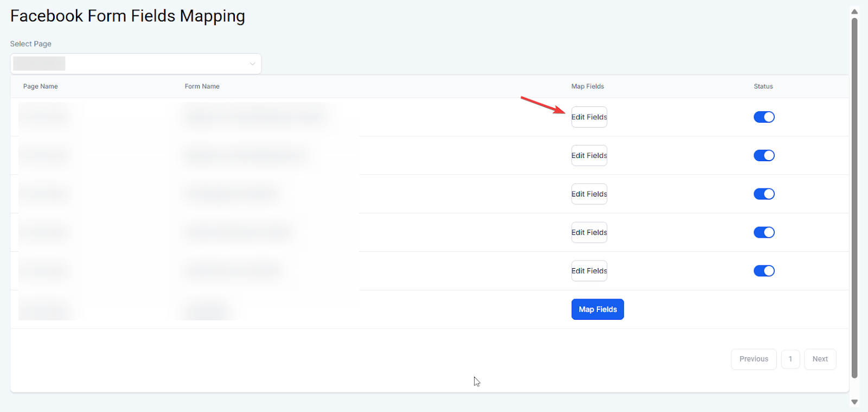Open Edit Fields for the third form
This screenshot has width=868, height=412.
[x=589, y=194]
